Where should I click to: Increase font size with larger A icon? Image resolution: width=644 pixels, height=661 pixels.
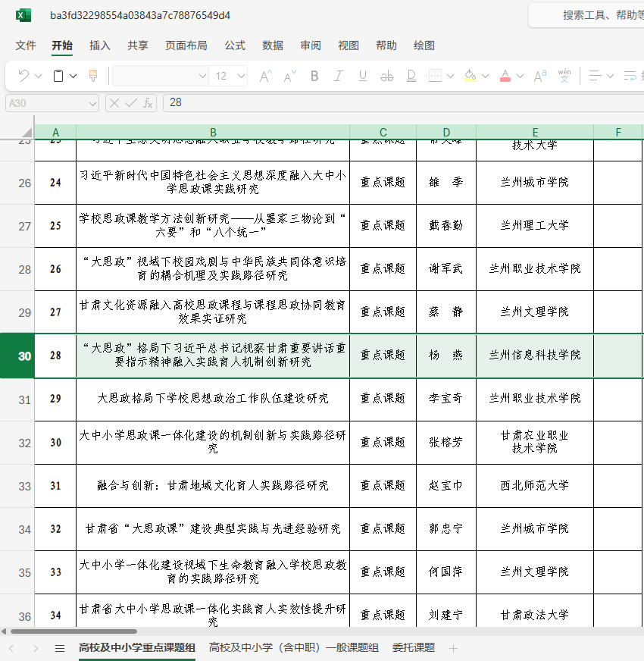click(x=264, y=76)
